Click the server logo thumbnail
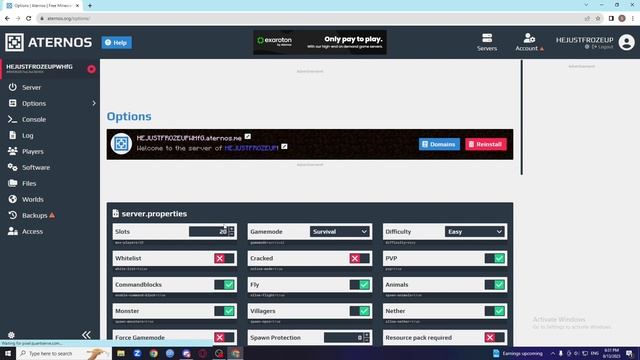 pos(121,144)
